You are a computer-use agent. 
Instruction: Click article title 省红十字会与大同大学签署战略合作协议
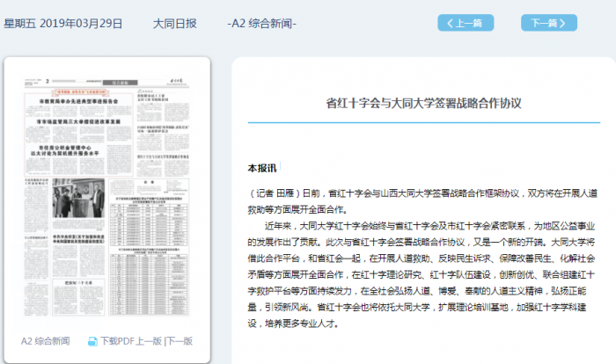coord(423,103)
